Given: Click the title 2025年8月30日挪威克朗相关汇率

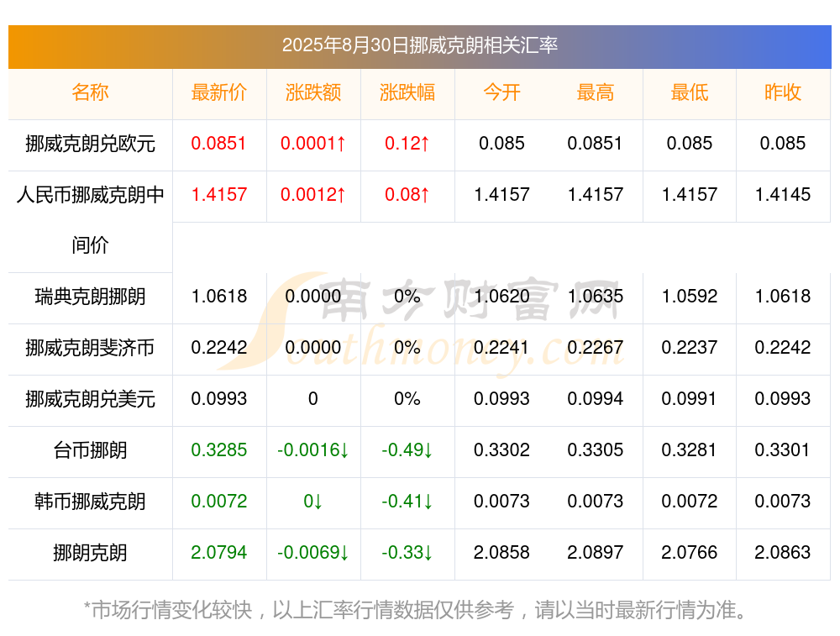Looking at the screenshot, I should 420,45.
